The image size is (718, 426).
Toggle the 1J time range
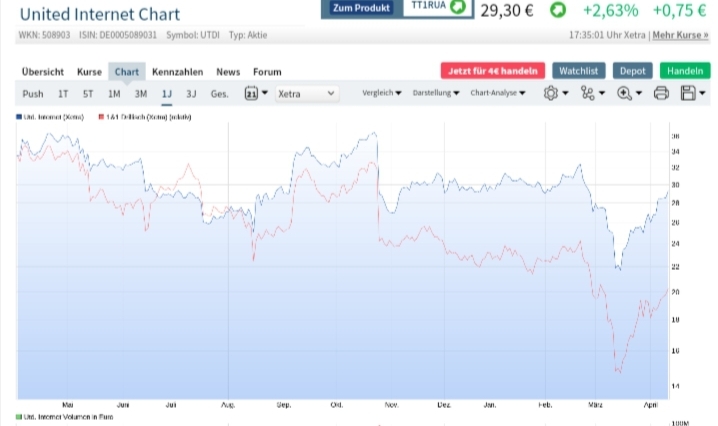(167, 94)
